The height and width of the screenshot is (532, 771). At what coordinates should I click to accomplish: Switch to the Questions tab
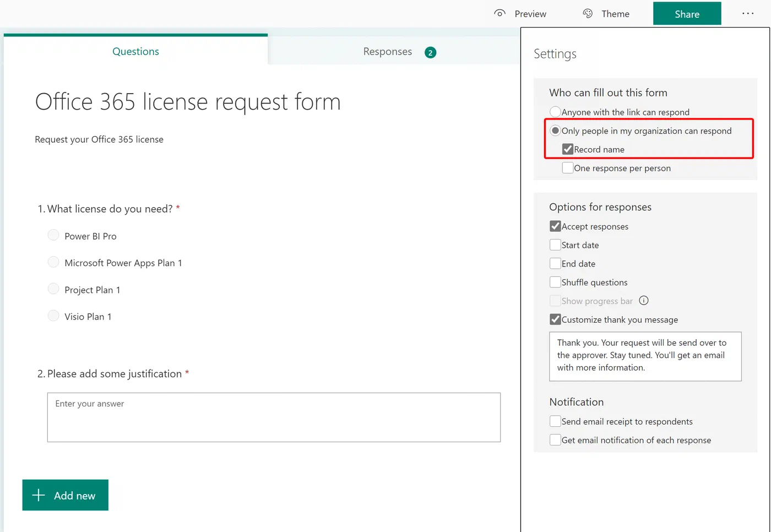click(135, 51)
